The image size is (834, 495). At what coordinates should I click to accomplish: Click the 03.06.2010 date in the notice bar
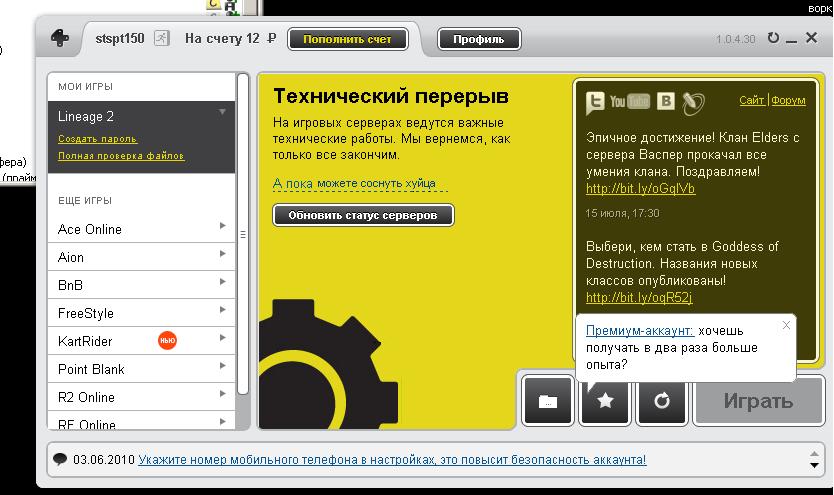pos(104,459)
